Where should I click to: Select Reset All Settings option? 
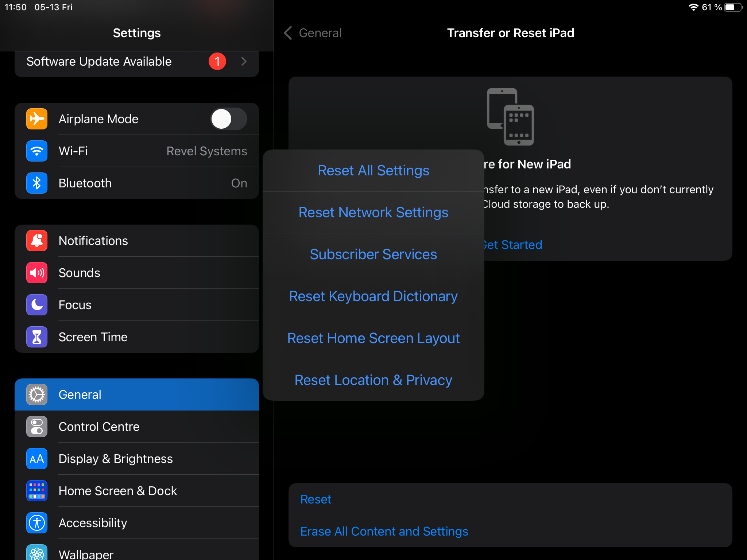point(373,171)
